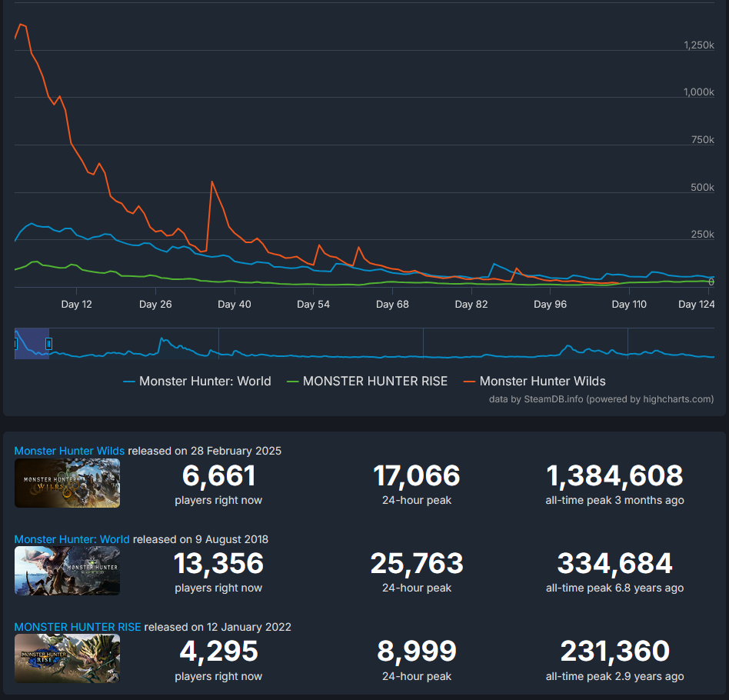Click 'released on 12 January 2022' text
Screen dimensions: 729x700
[x=218, y=627]
